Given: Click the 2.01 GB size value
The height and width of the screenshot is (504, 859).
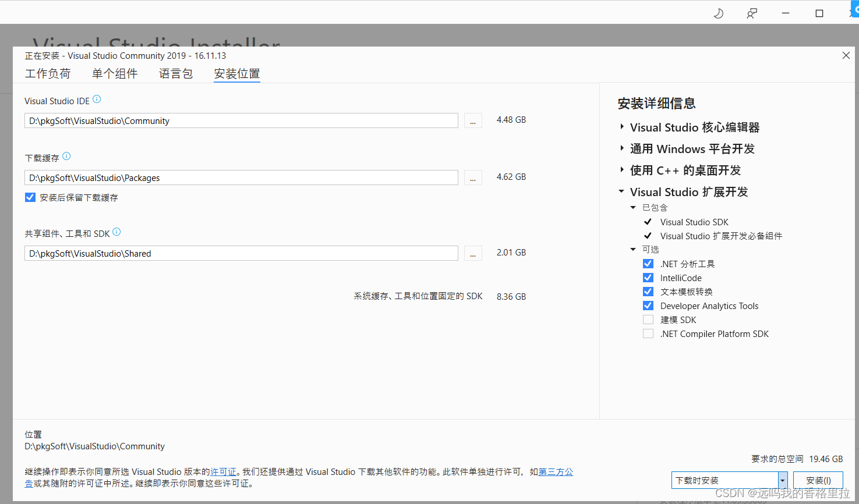Looking at the screenshot, I should (x=511, y=253).
